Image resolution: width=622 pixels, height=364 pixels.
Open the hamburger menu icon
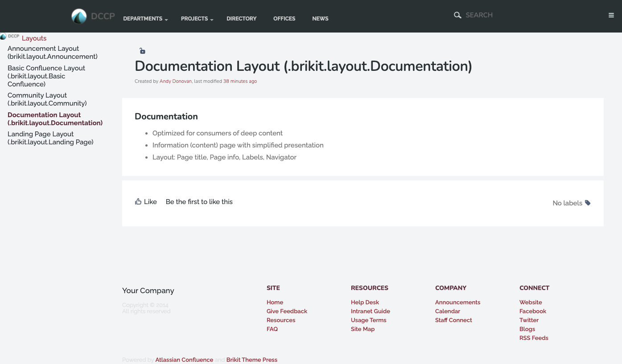point(611,15)
